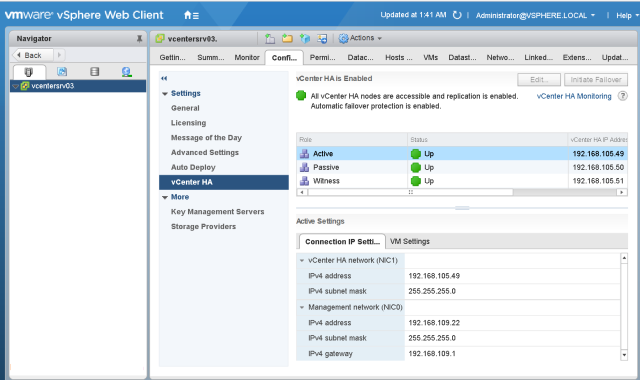The width and height of the screenshot is (640, 380).
Task: Select vcentersrv03 in navigator tree
Action: point(78,86)
